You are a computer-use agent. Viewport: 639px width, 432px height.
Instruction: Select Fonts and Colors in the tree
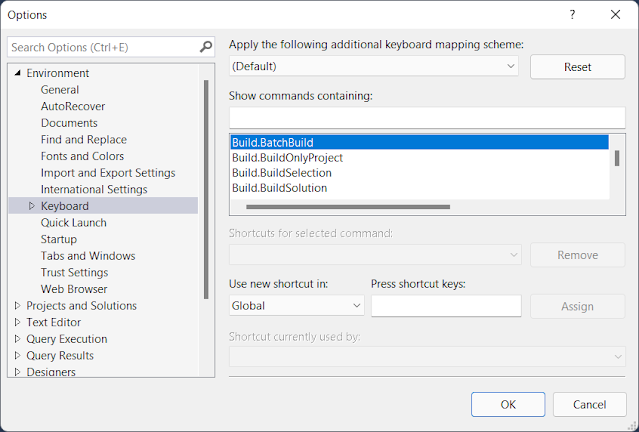[x=82, y=156]
